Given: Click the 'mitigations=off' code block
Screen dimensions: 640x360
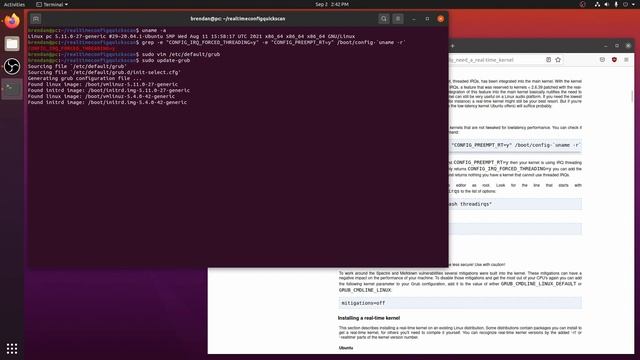Looking at the screenshot, I should click(460, 303).
